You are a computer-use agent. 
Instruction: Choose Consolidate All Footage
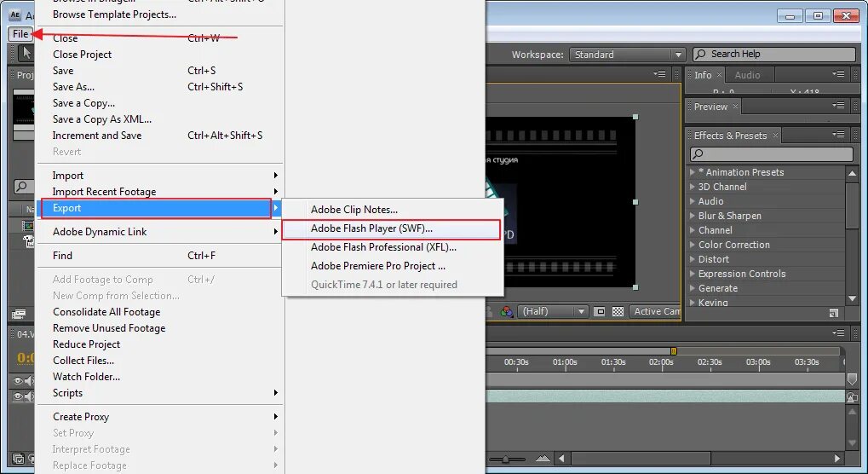(x=160, y=312)
